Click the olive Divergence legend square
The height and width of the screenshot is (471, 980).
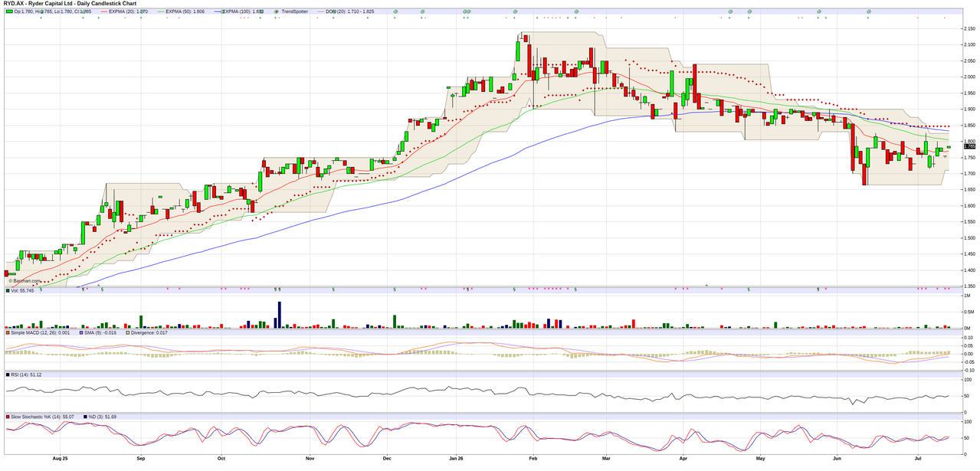pos(127,332)
